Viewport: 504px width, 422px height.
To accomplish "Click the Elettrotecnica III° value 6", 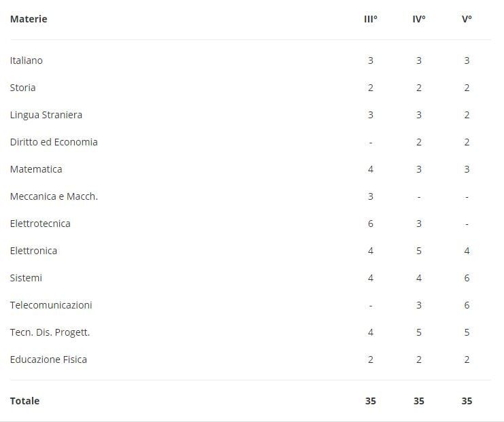I will click(x=370, y=224).
